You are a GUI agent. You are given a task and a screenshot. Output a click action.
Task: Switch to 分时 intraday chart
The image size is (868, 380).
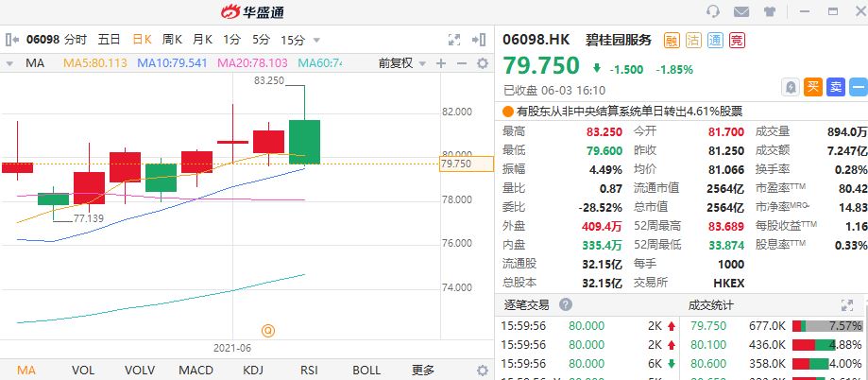click(76, 40)
